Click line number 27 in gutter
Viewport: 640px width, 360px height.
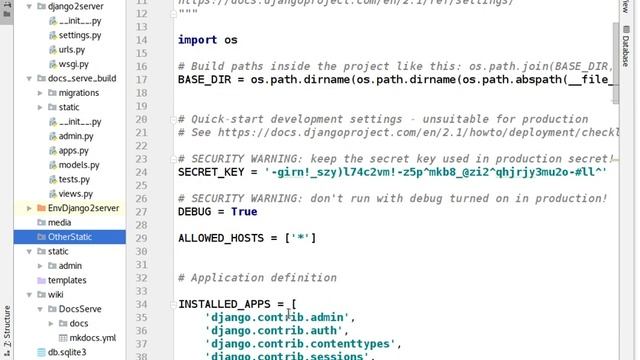[x=141, y=212]
